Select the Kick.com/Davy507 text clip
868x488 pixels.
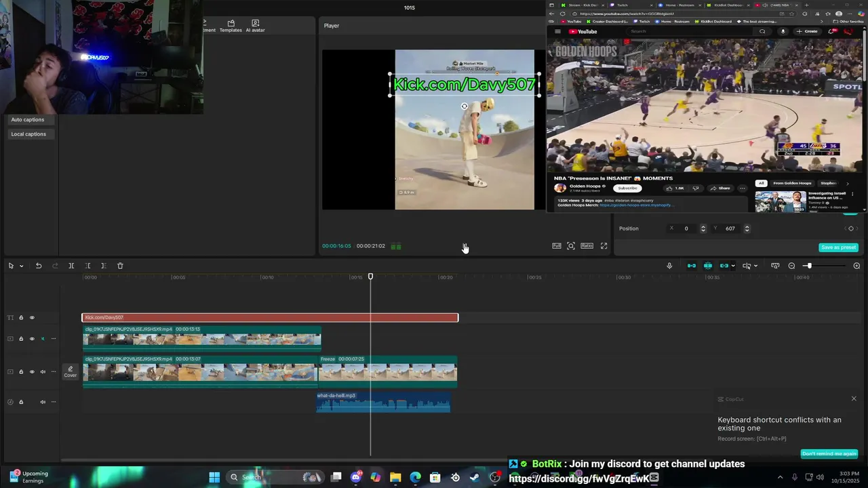coord(270,317)
